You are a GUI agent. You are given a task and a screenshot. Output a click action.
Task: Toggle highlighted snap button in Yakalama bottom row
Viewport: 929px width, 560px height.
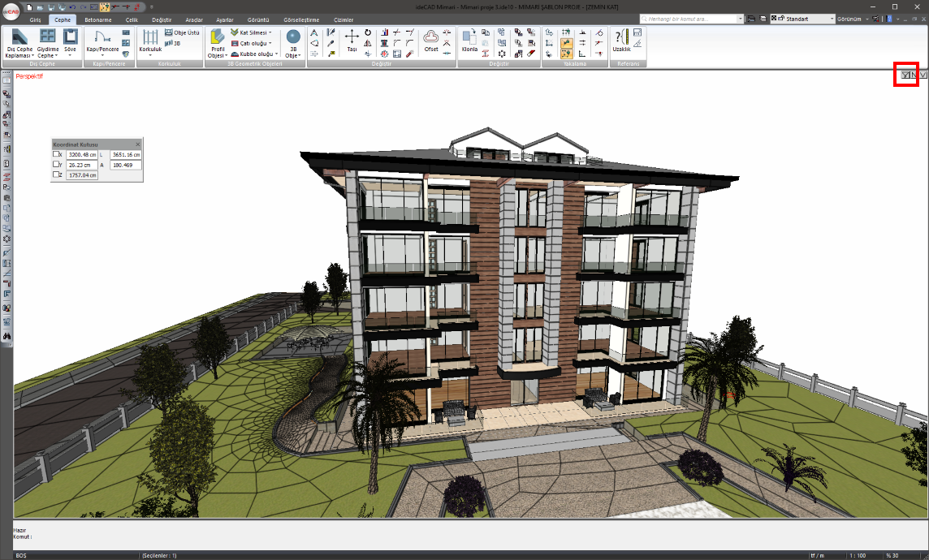point(566,54)
